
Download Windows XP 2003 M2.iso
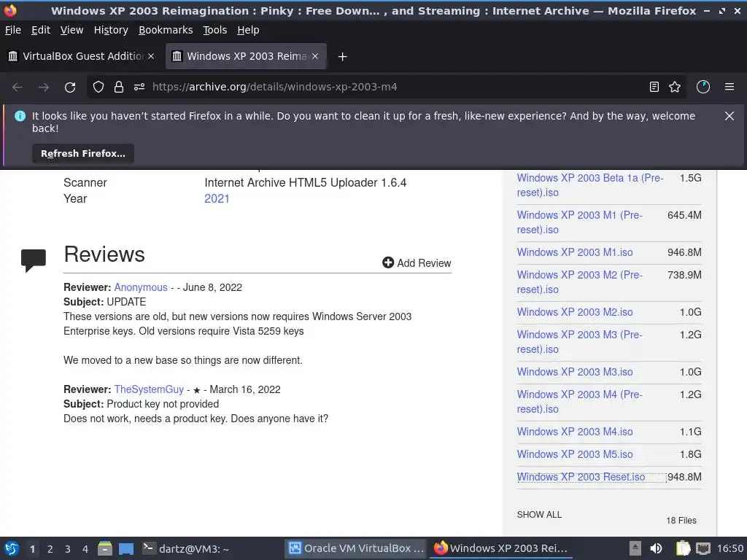[x=575, y=312]
